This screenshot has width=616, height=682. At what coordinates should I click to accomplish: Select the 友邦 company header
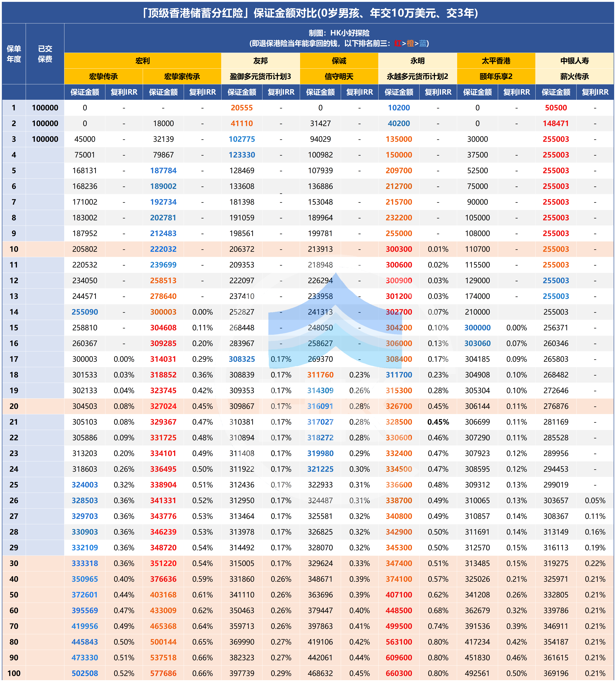point(260,61)
